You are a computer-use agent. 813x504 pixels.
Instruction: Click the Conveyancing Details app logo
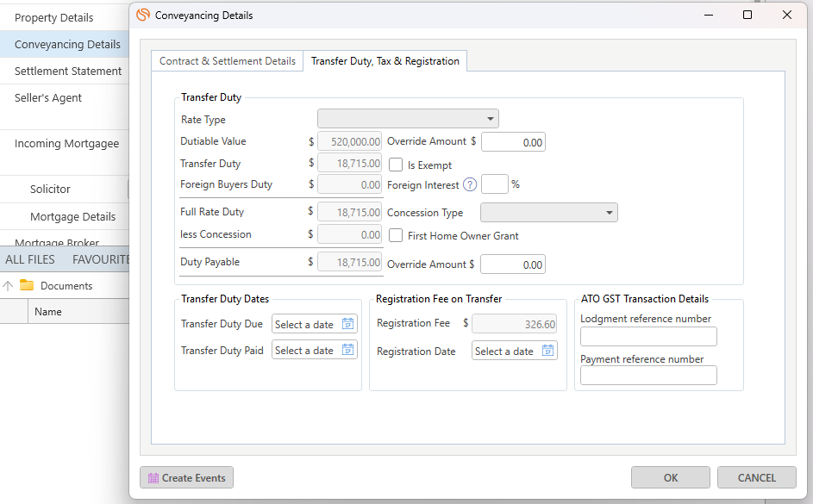coord(143,15)
